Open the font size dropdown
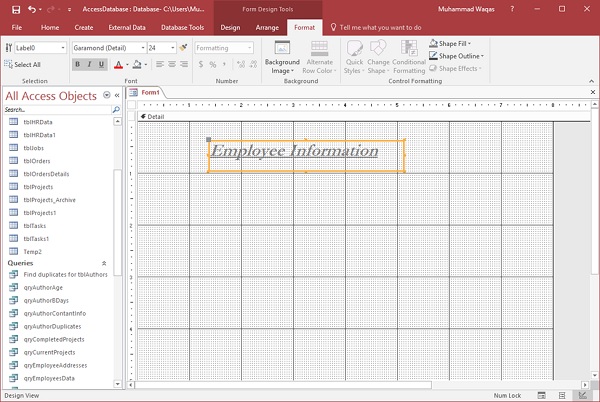This screenshot has width=600, height=402. pos(172,47)
